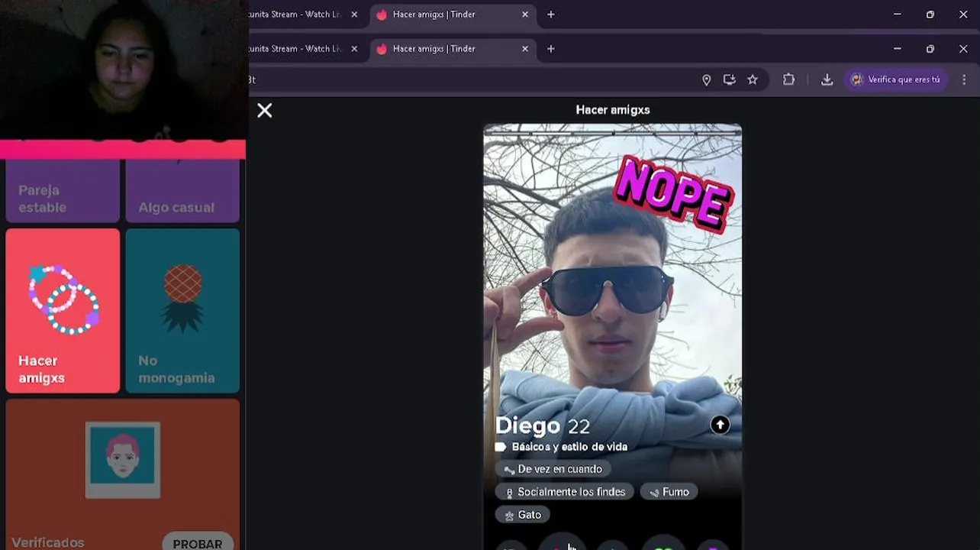The image size is (980, 550).
Task: Open Diego's full profile with arrow button
Action: (720, 425)
